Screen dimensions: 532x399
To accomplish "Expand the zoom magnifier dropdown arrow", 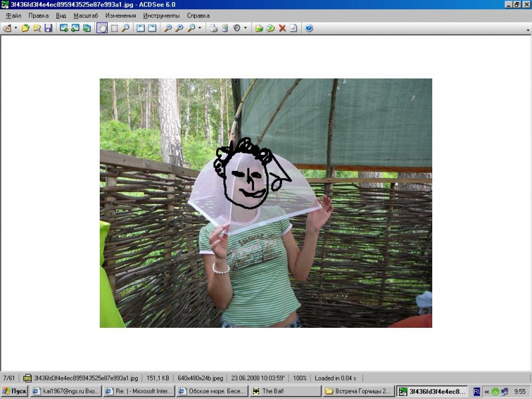I will [199, 28].
